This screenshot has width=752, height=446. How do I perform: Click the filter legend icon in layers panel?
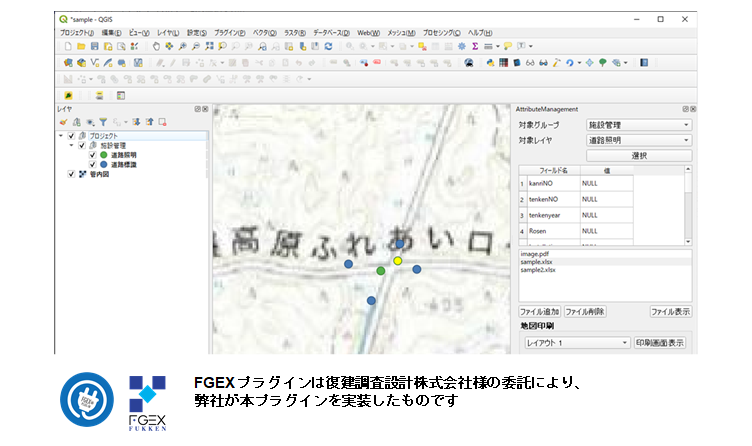tap(103, 122)
